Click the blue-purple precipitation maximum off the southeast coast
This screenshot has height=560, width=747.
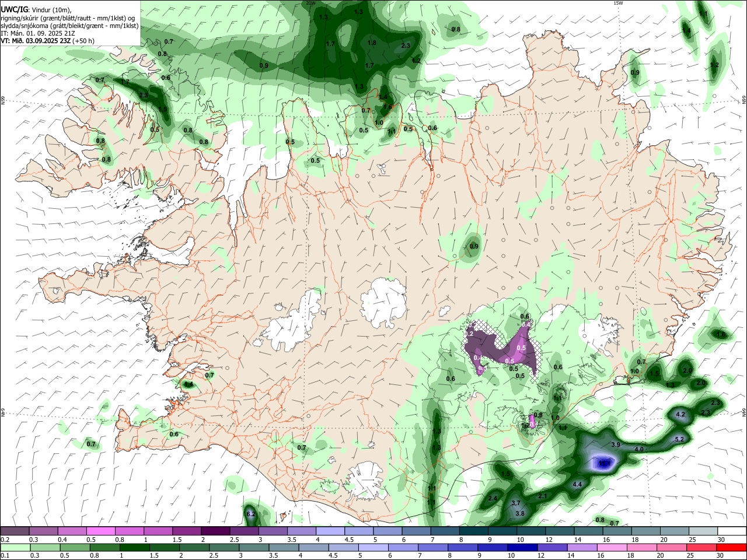pyautogui.click(x=604, y=463)
